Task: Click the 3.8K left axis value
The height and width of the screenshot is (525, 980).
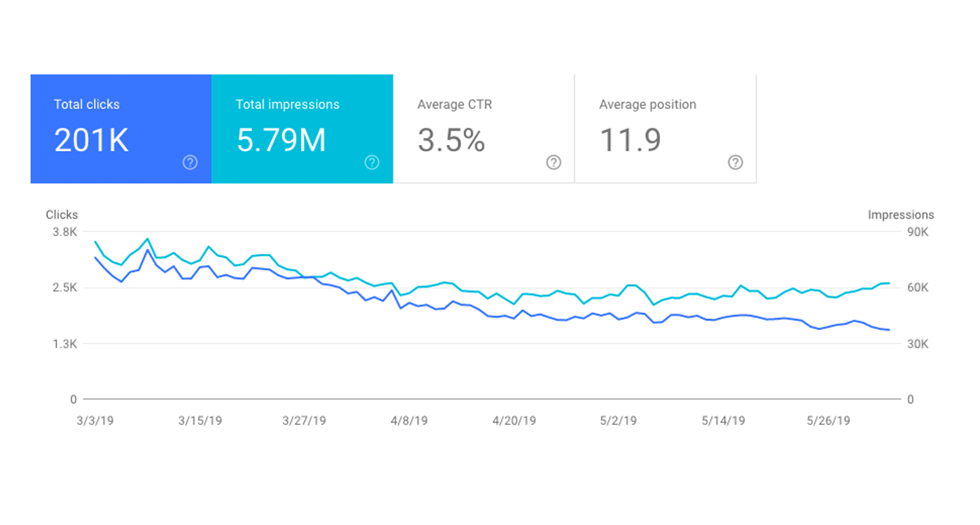Action: (64, 232)
